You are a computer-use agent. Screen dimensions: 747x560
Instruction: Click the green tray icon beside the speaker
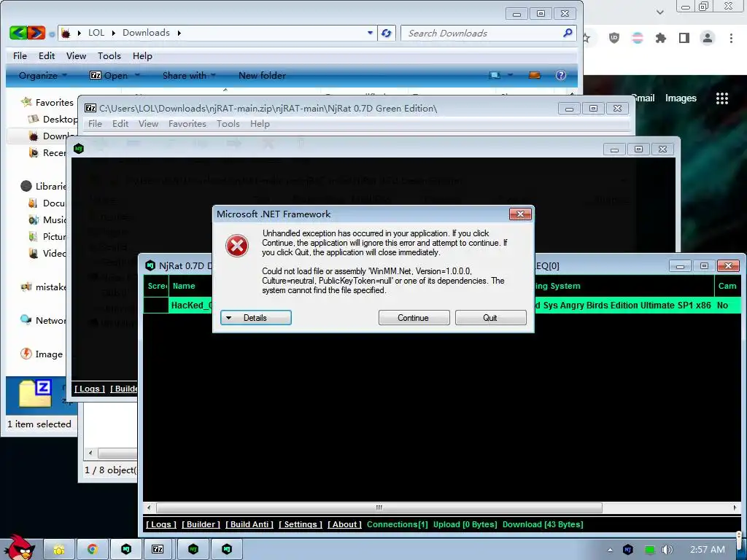649,550
